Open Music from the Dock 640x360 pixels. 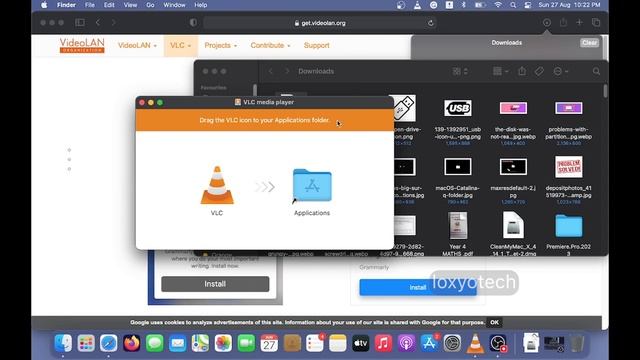point(383,343)
